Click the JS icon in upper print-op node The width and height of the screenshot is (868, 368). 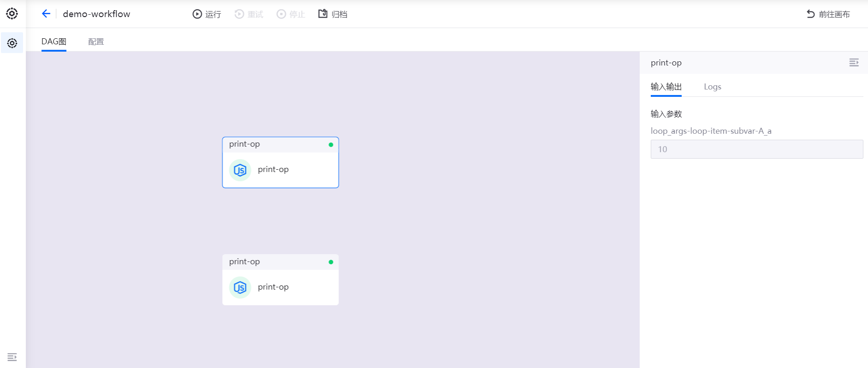point(240,170)
